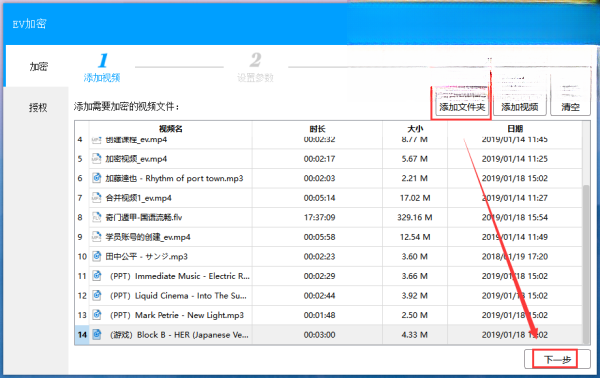
Task: Sort by the 时长 column header
Action: [x=317, y=129]
